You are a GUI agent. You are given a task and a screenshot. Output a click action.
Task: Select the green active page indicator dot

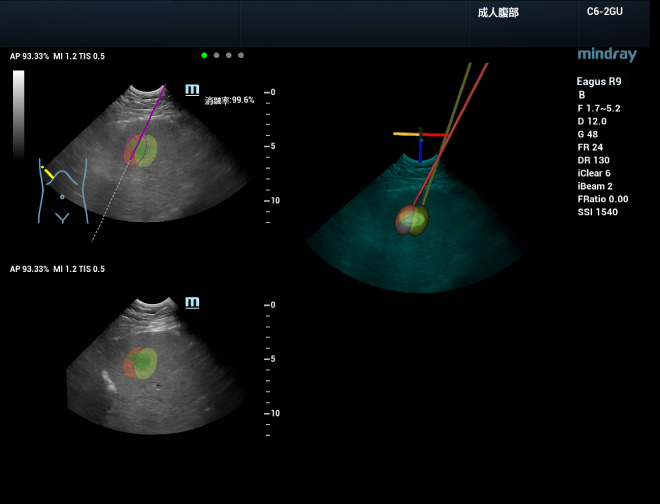pyautogui.click(x=204, y=56)
